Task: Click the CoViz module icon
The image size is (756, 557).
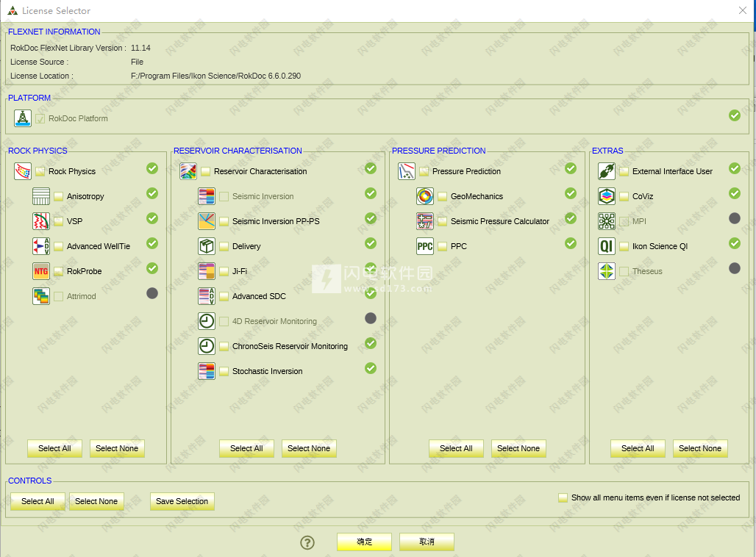Action: [607, 196]
